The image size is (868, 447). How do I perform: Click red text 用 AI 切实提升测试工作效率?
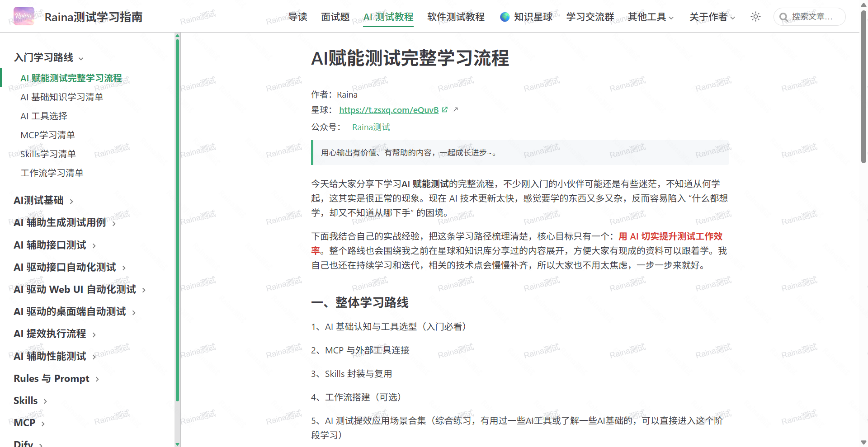tap(517, 243)
